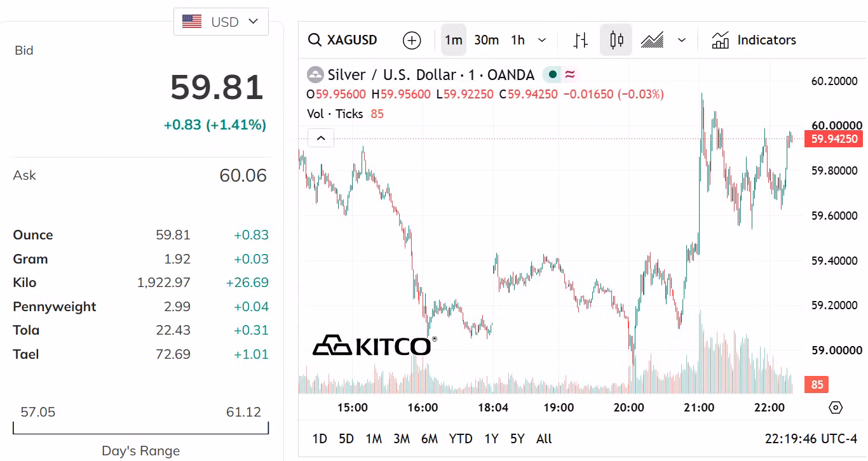This screenshot has width=868, height=461.
Task: Toggle the red approximate-equal data indicator
Action: point(570,75)
